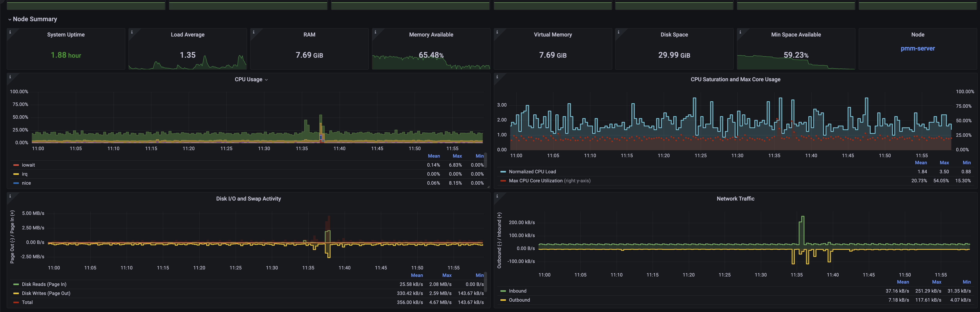The image size is (980, 312).
Task: Click info icon on System Uptime panel
Action: point(10,32)
